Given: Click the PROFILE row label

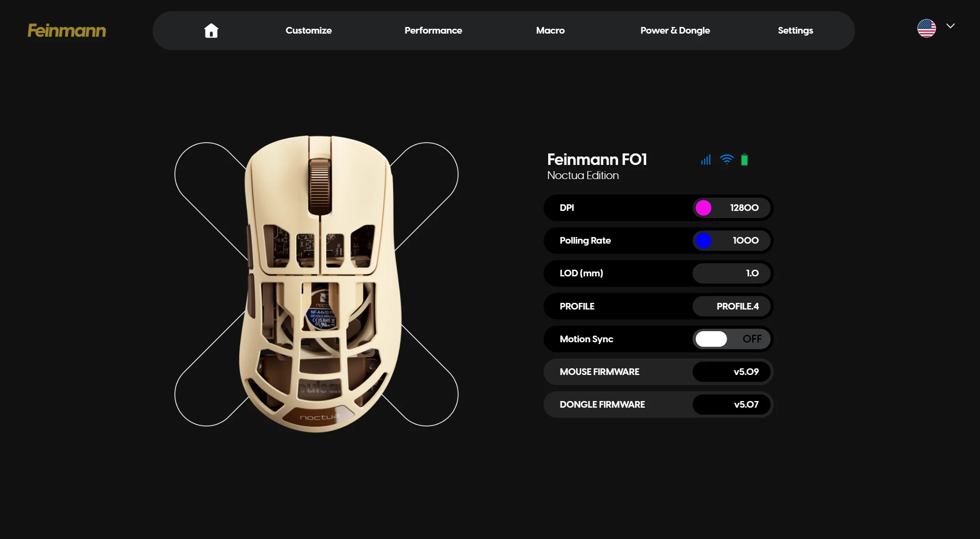Looking at the screenshot, I should (577, 306).
